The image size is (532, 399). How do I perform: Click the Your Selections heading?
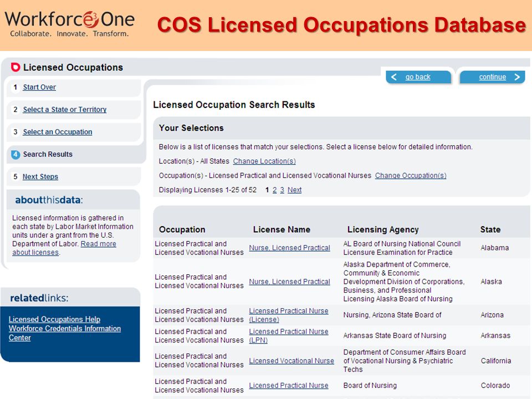pos(191,128)
